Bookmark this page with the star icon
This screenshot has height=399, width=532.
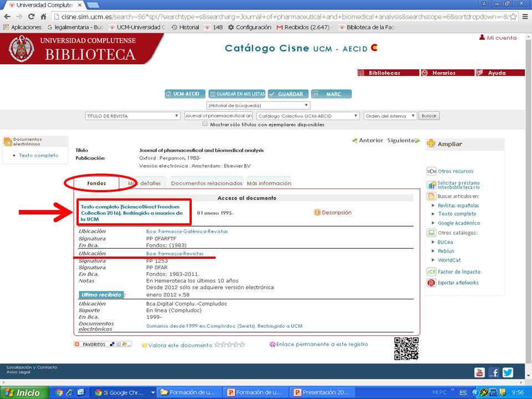click(513, 17)
